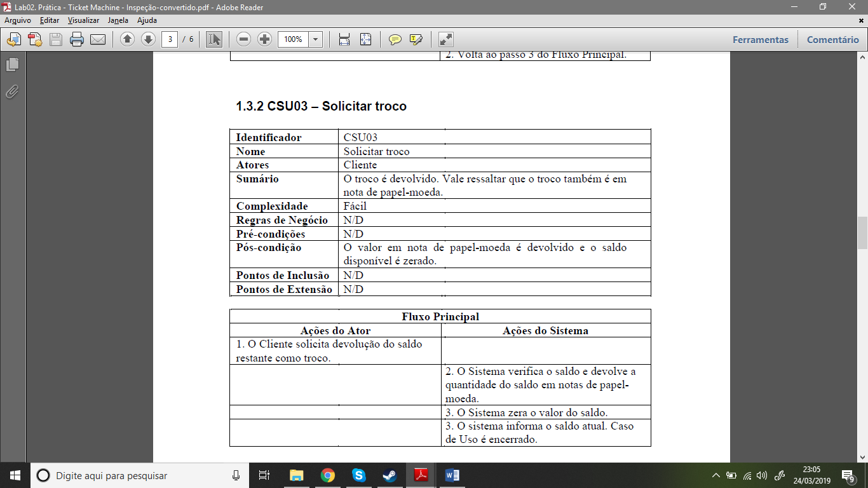Click the 'Sumário' row label

pos(257,179)
